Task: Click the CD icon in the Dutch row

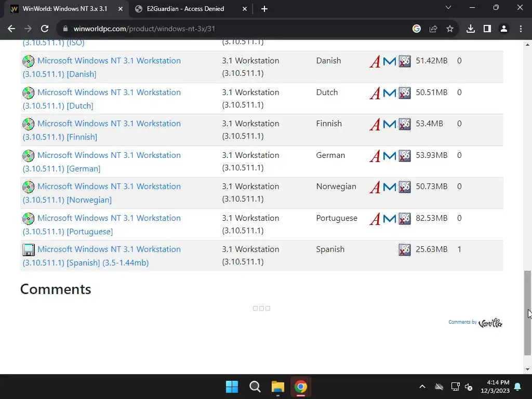Action: (29, 92)
